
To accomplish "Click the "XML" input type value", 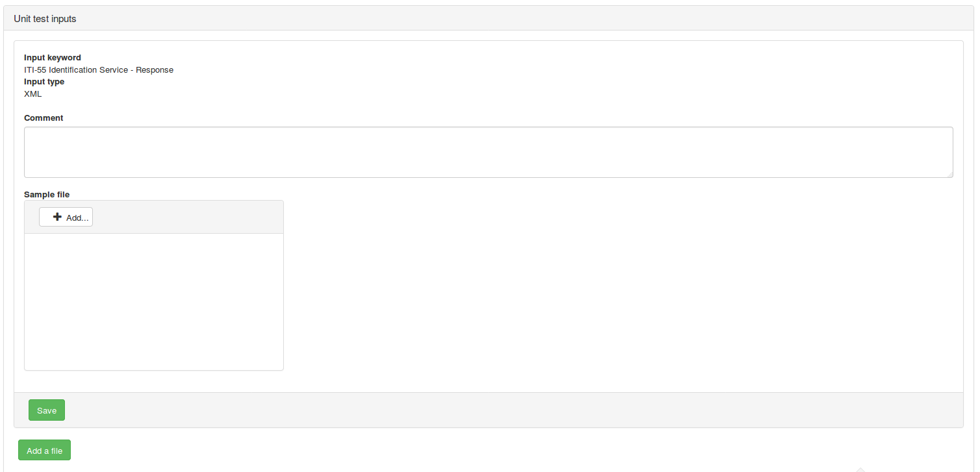I will click(32, 93).
